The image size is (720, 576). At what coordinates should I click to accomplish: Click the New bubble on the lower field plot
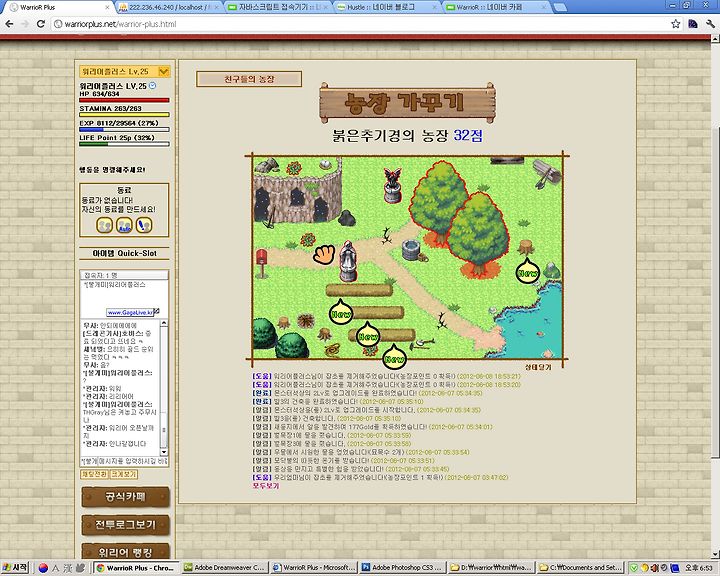(x=368, y=335)
